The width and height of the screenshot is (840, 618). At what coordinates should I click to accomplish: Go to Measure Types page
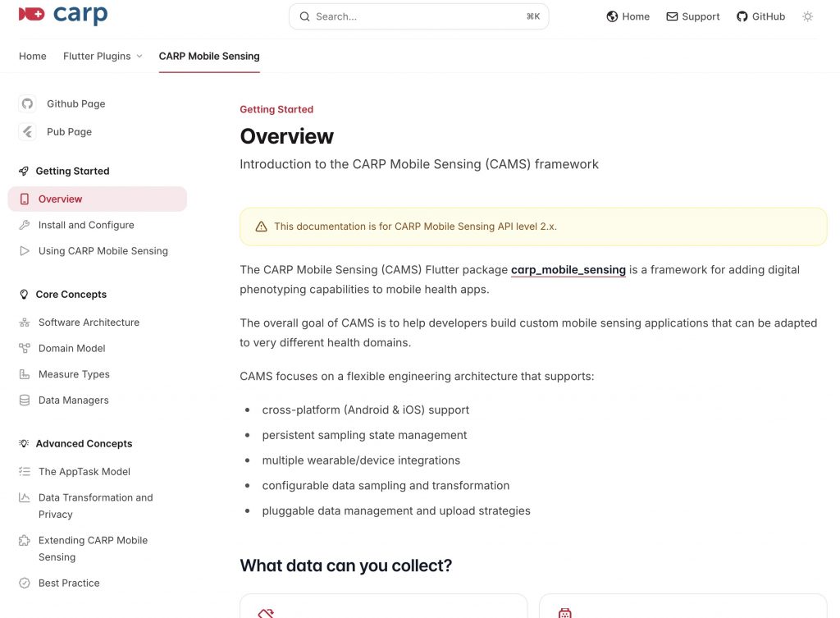(x=74, y=374)
